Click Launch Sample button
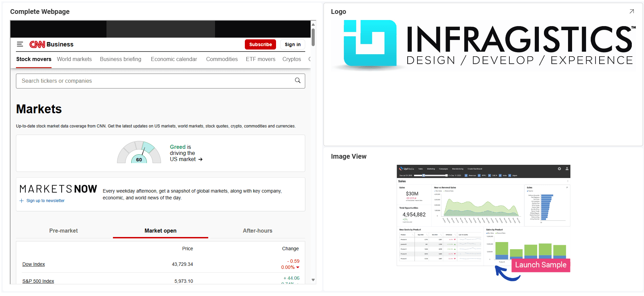 [x=541, y=265]
